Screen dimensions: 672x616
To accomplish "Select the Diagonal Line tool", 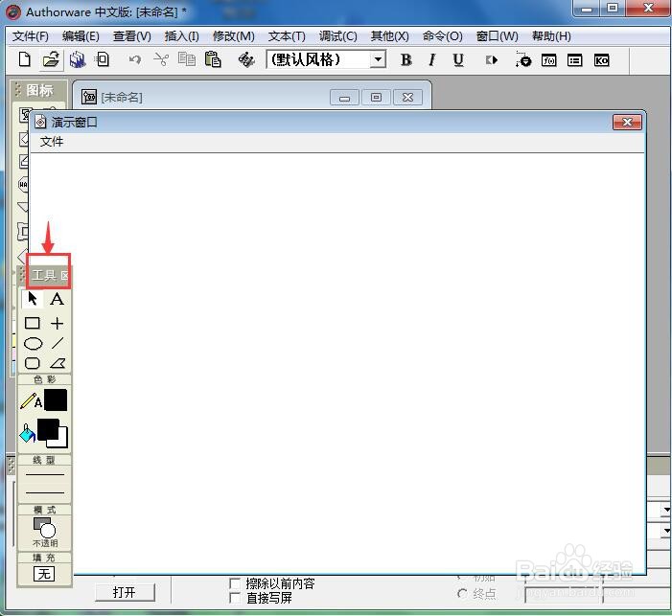I will (x=58, y=343).
